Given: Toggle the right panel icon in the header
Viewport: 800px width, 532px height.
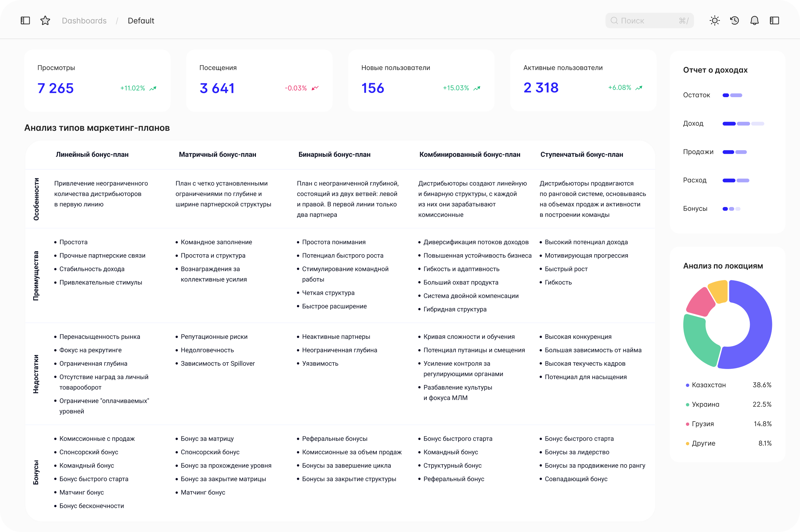Looking at the screenshot, I should pyautogui.click(x=775, y=20).
